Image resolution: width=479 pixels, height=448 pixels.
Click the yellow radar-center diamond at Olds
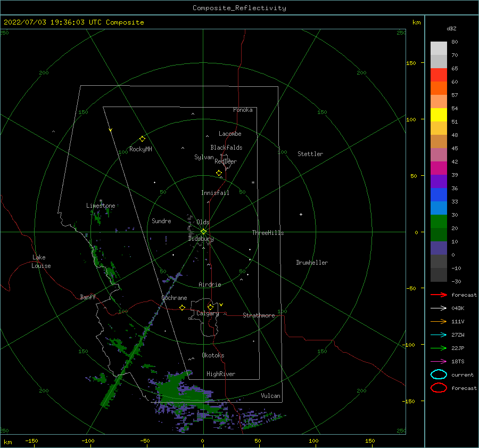click(203, 232)
